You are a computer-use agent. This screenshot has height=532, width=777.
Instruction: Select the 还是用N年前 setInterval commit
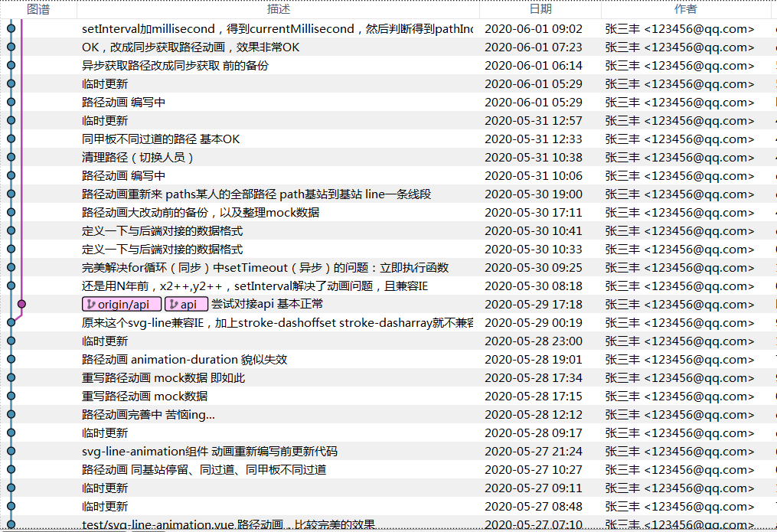[254, 286]
